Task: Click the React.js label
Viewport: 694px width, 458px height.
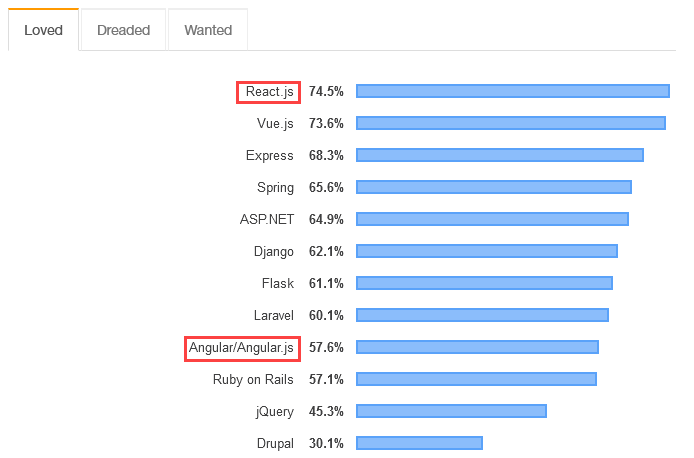Action: pyautogui.click(x=269, y=91)
